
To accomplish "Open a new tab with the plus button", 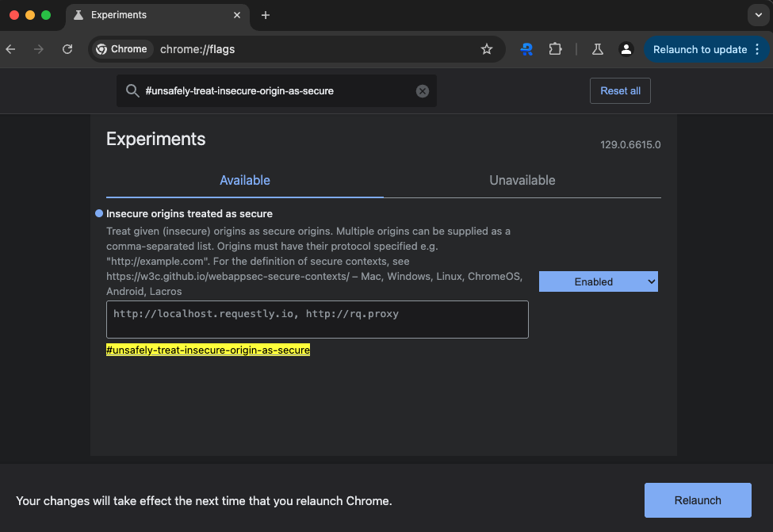I will coord(266,15).
